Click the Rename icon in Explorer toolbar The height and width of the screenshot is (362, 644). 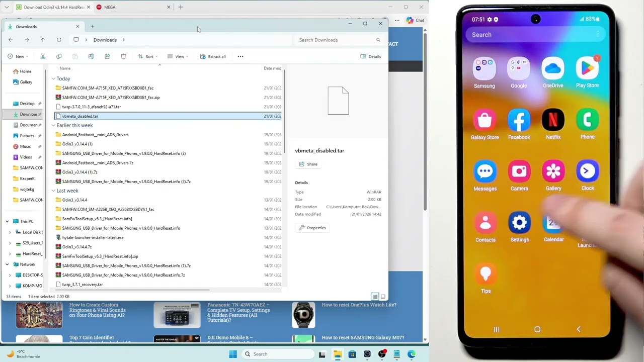pos(91,56)
